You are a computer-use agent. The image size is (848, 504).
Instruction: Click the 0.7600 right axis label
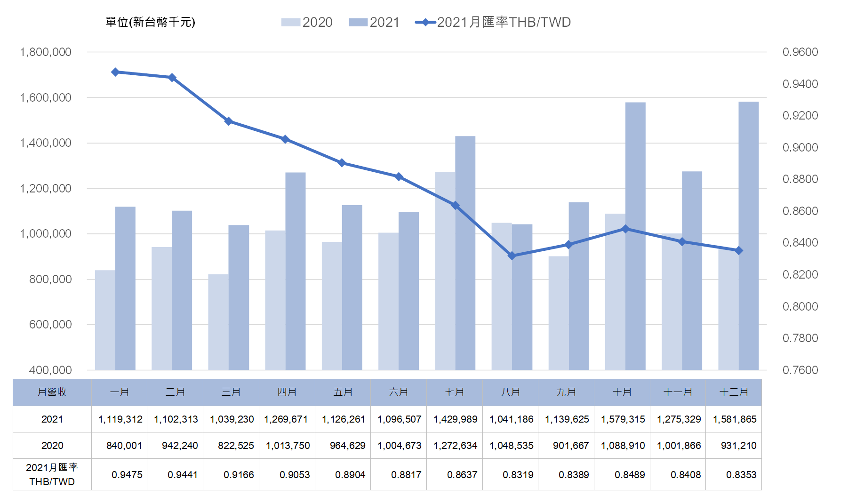(x=800, y=370)
